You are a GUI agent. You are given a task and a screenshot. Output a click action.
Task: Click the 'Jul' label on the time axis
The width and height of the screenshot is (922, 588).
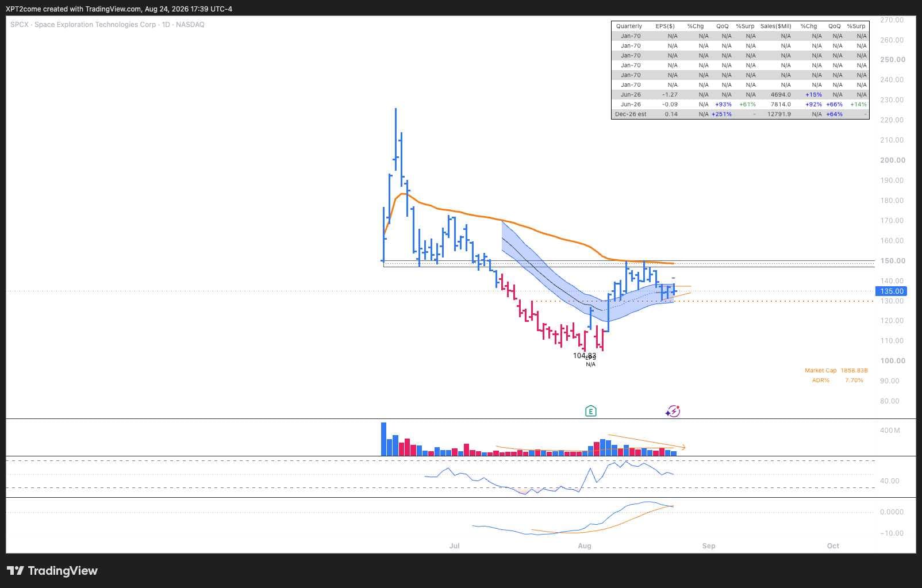pyautogui.click(x=454, y=546)
